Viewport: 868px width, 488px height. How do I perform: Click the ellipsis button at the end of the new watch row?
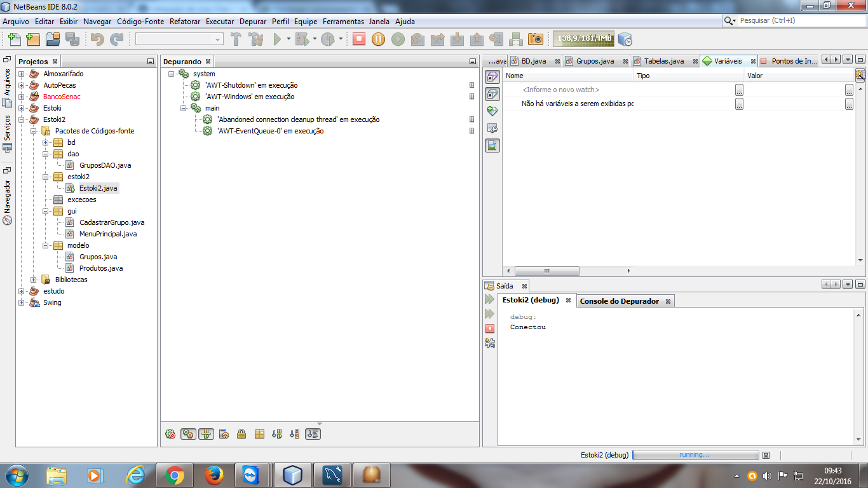pos(850,90)
